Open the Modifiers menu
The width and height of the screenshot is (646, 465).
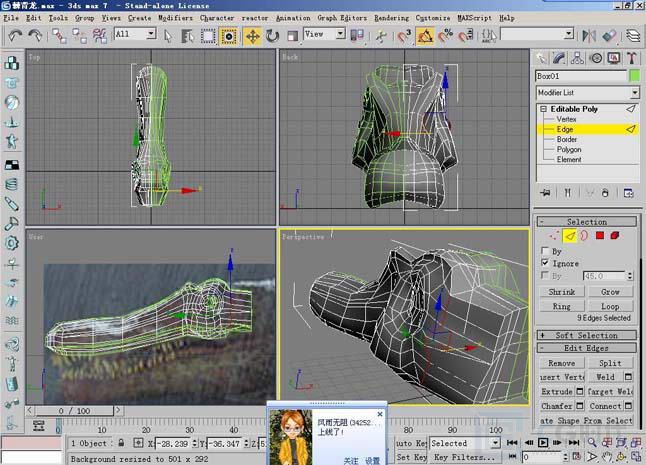click(176, 18)
